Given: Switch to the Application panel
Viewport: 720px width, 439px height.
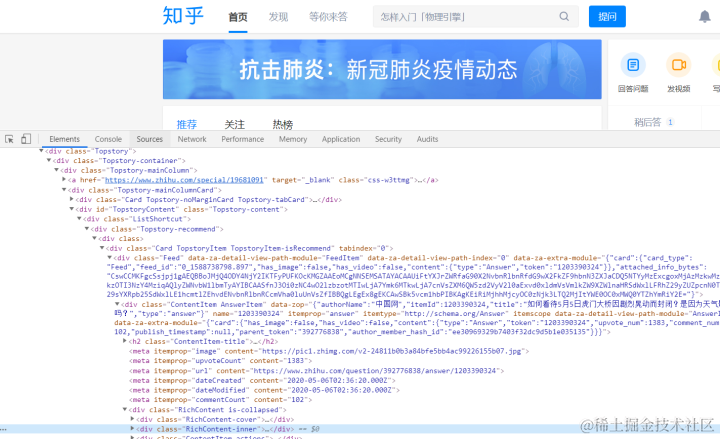Looking at the screenshot, I should tap(341, 139).
